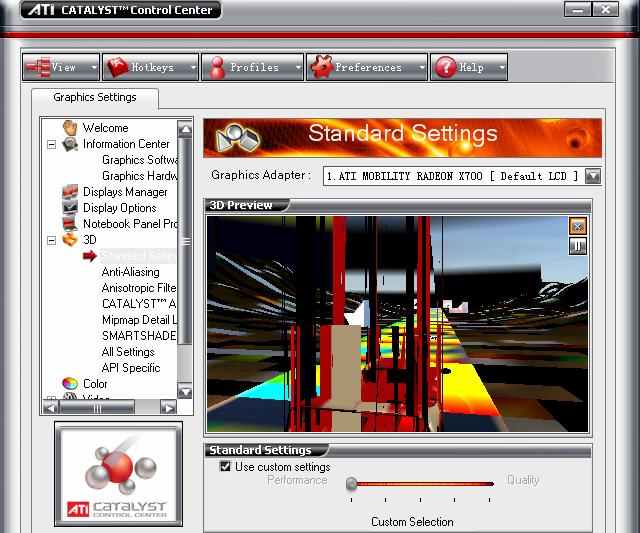The width and height of the screenshot is (640, 533).
Task: Click the 3D cube icon in tree
Action: 70,240
